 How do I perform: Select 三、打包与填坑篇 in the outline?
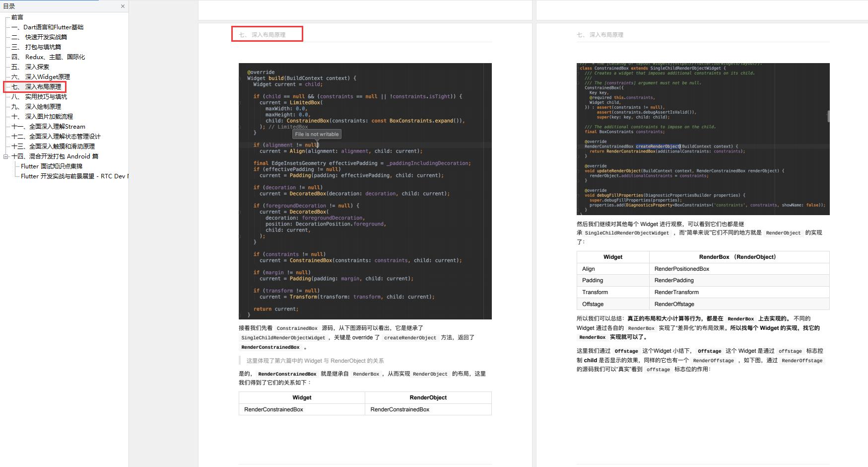pos(36,47)
